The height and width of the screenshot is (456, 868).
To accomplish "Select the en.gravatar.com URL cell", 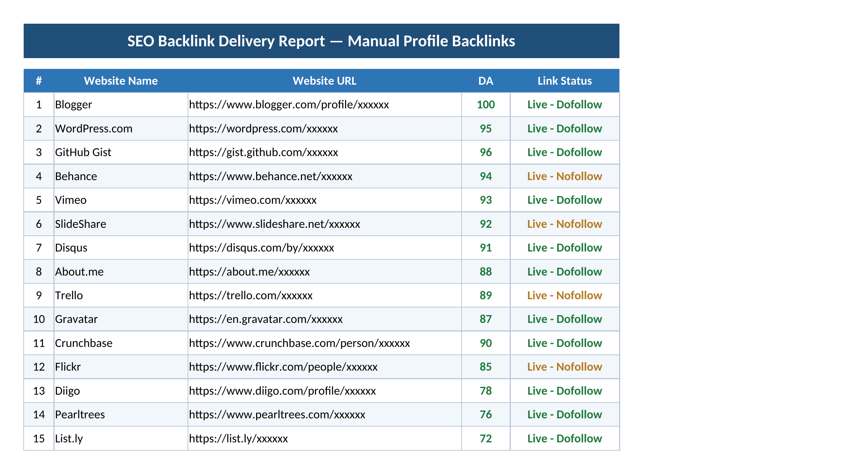I will [325, 319].
